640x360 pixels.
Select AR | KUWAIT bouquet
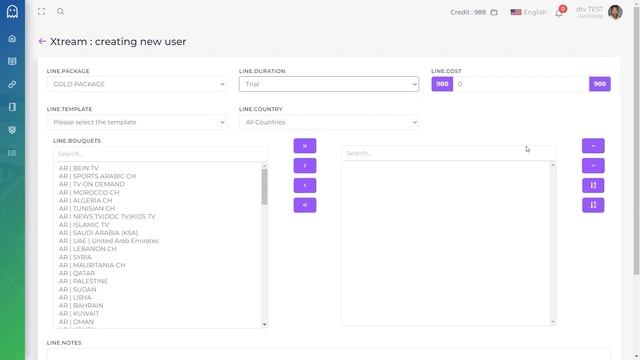click(79, 313)
